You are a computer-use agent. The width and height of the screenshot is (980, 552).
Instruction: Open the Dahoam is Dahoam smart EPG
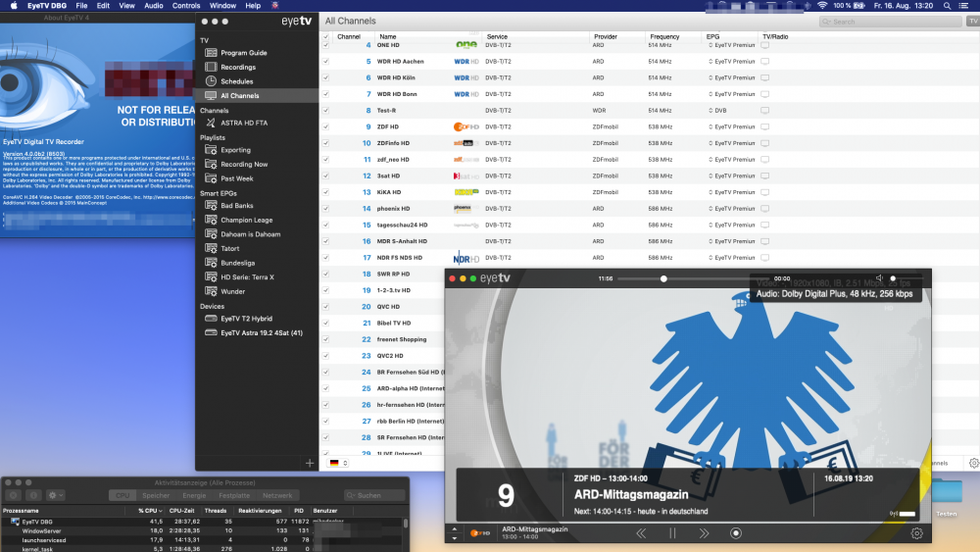point(250,234)
